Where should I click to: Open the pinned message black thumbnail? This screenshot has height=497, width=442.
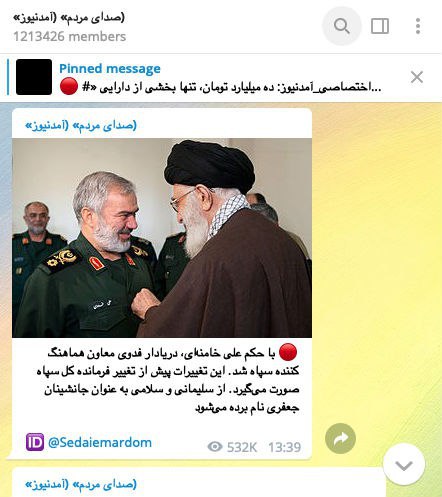pyautogui.click(x=34, y=77)
